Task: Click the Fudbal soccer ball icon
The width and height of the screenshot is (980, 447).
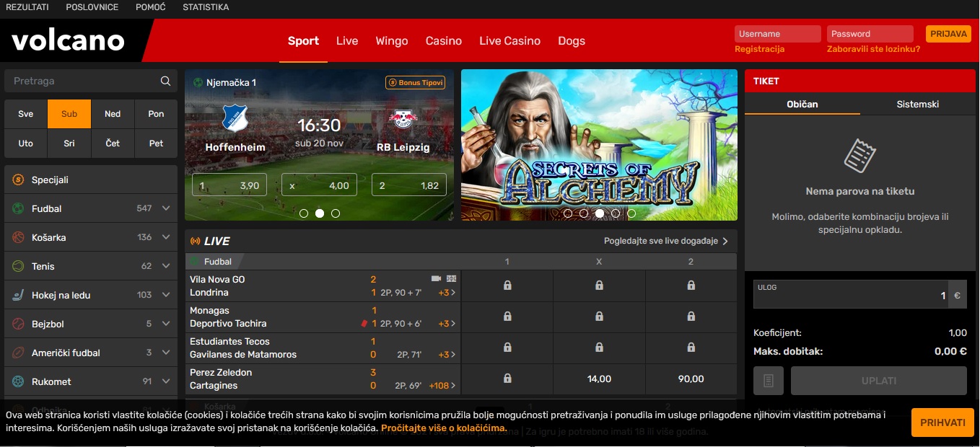Action: pyautogui.click(x=18, y=208)
